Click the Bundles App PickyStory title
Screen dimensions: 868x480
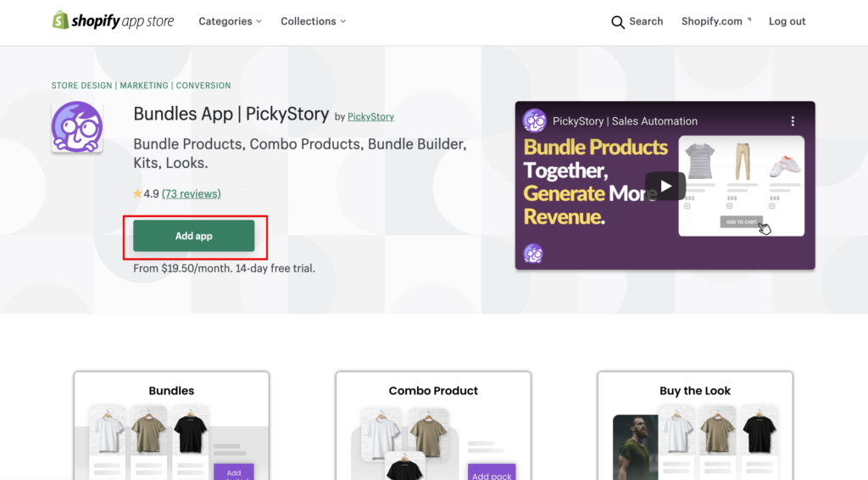[x=231, y=114]
